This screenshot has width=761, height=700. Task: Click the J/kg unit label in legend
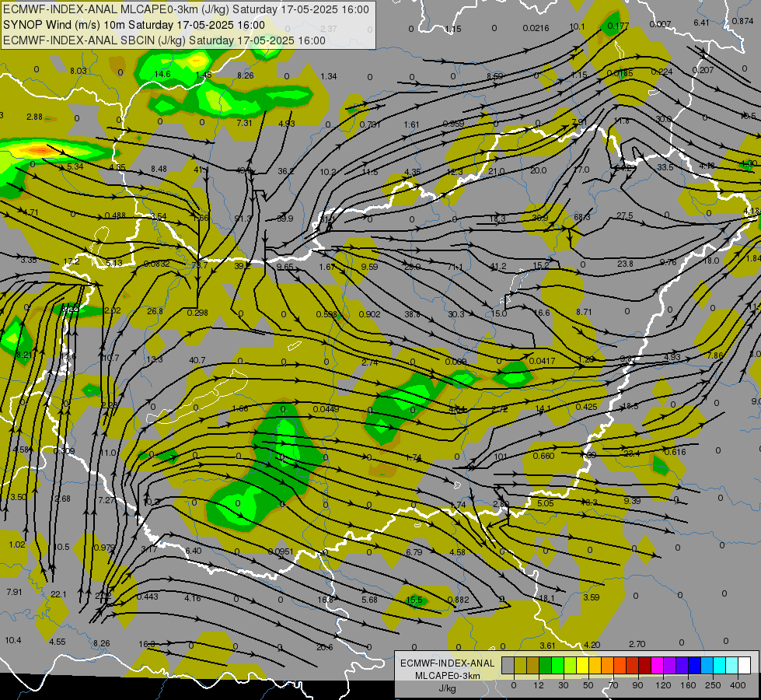448,688
